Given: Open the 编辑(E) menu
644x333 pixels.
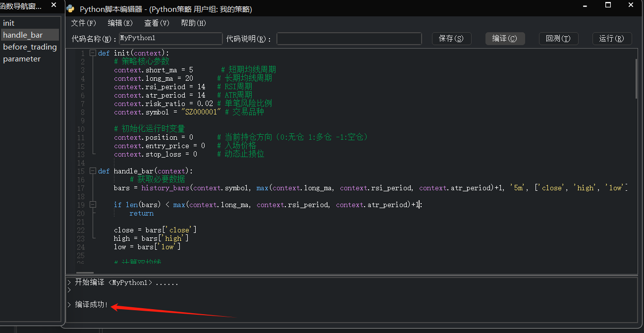Looking at the screenshot, I should pyautogui.click(x=120, y=23).
